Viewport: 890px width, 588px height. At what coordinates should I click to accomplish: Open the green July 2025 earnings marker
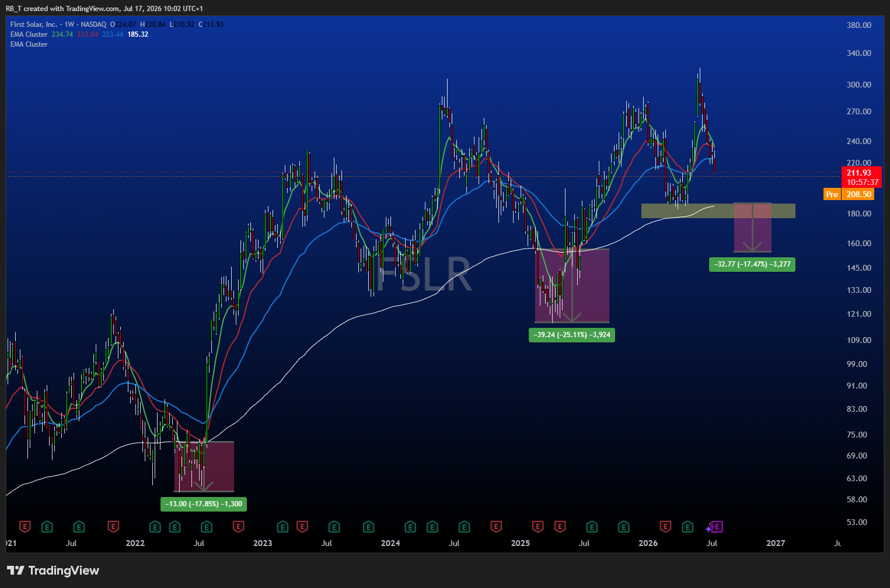[592, 527]
